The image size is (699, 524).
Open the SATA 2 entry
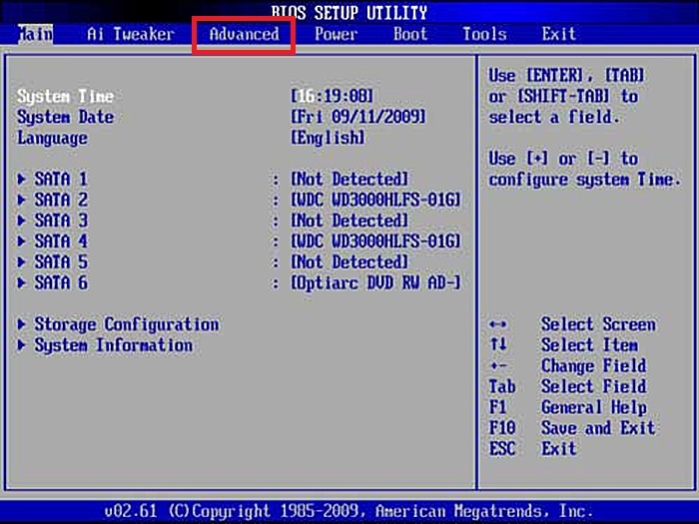61,200
